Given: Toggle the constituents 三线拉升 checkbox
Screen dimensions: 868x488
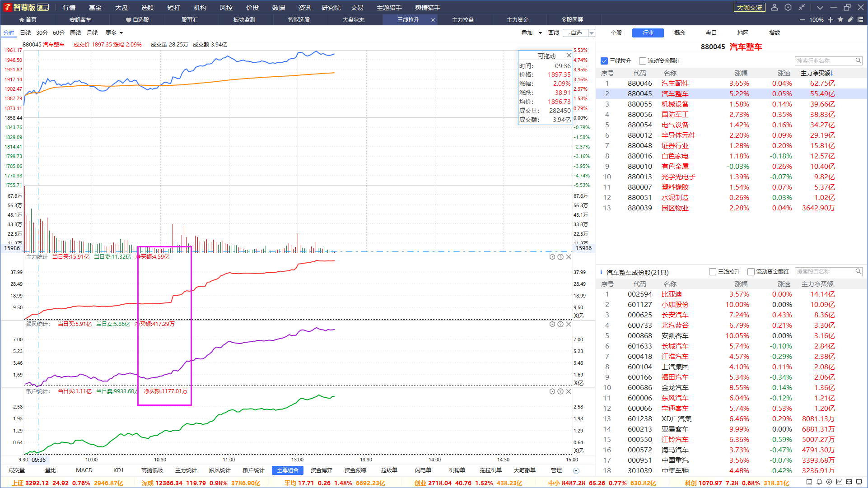Looking at the screenshot, I should point(713,272).
